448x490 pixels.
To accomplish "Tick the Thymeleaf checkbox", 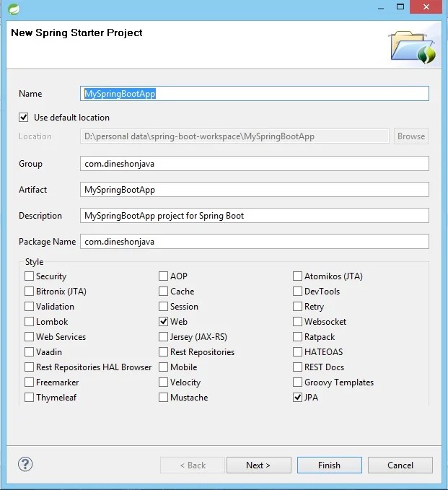I will coord(29,398).
